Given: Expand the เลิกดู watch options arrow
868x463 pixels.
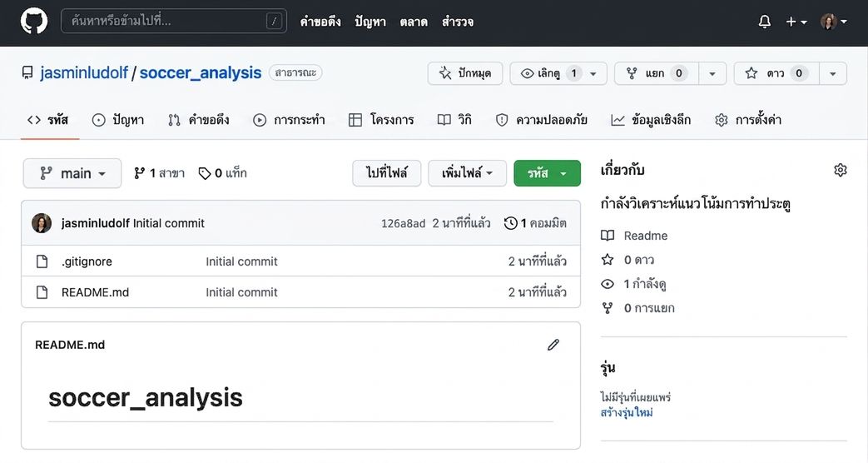Looking at the screenshot, I should pyautogui.click(x=593, y=73).
